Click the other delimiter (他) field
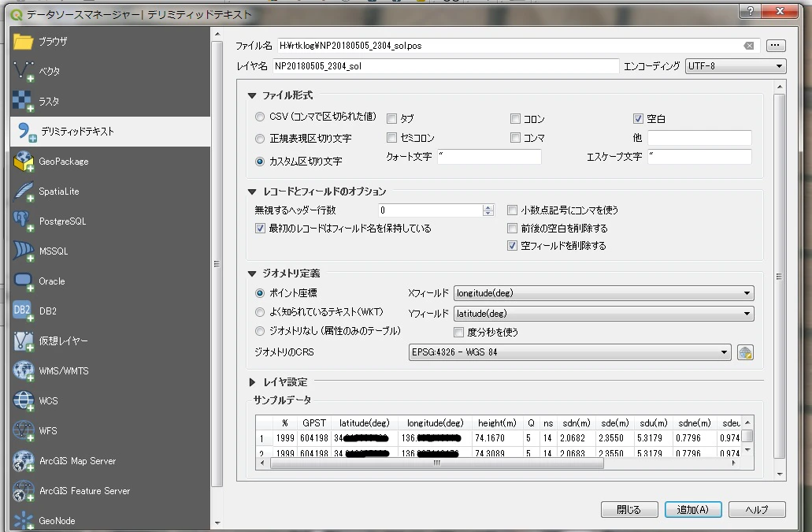This screenshot has height=532, width=812. (x=699, y=138)
